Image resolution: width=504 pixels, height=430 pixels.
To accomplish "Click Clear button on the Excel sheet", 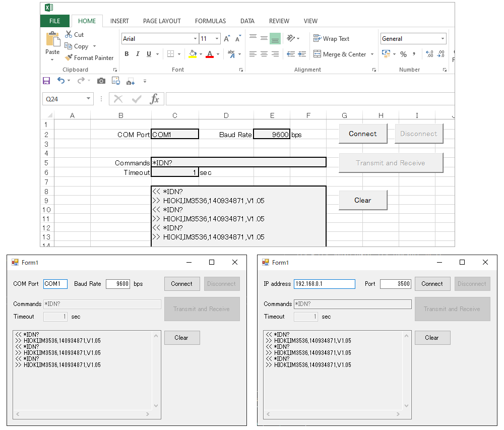I will point(363,200).
